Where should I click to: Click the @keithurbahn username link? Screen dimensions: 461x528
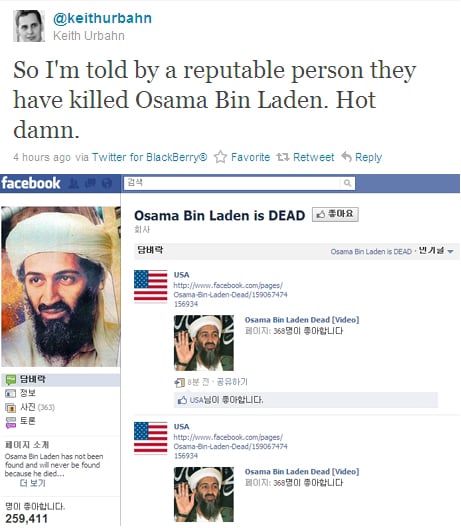102,18
